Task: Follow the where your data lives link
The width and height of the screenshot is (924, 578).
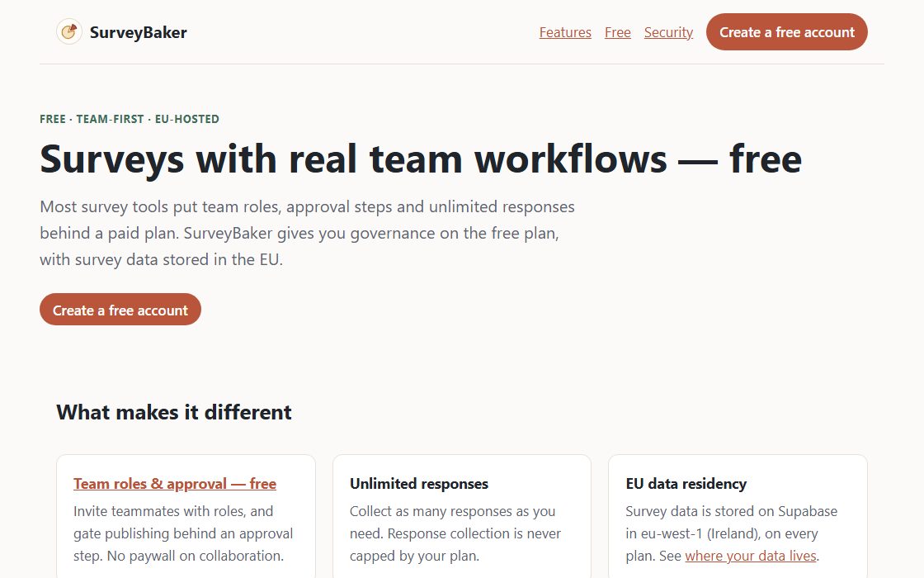Action: (751, 556)
